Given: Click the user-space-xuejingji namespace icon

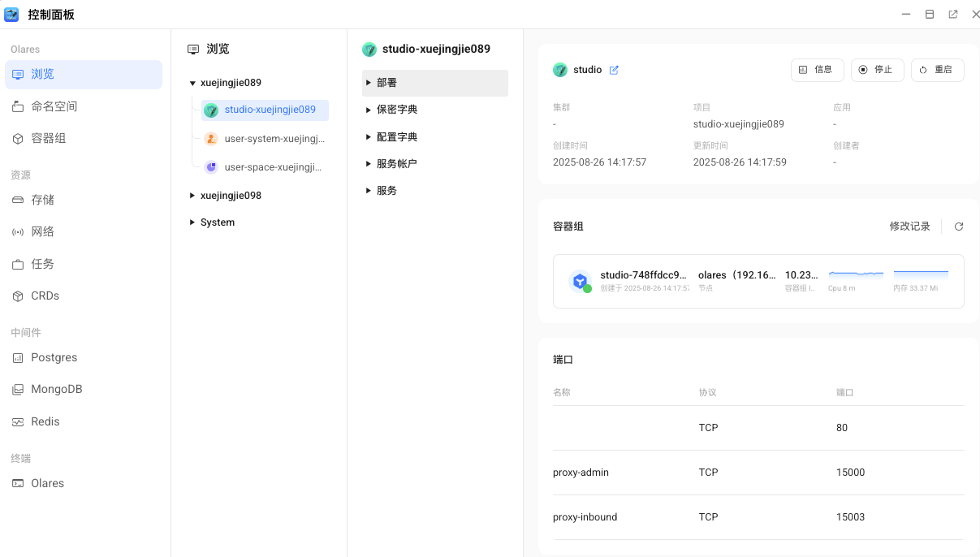Looking at the screenshot, I should click(211, 167).
